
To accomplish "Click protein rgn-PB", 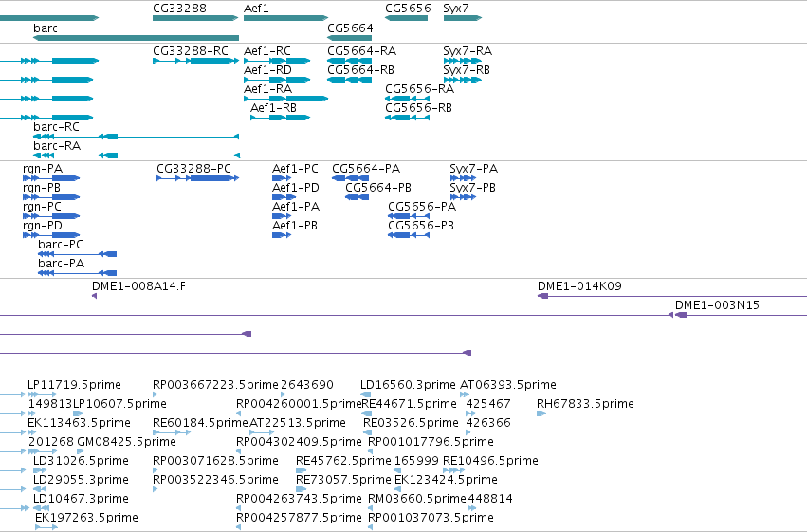I will (42, 188).
